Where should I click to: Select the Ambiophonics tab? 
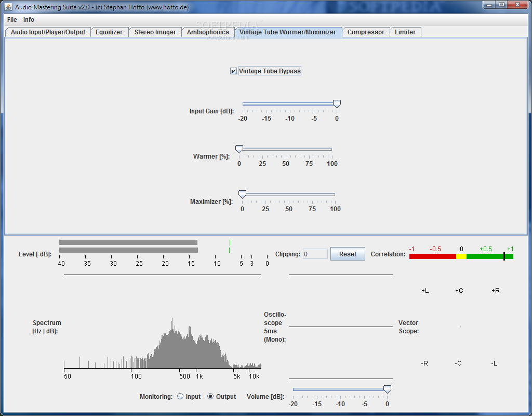208,32
